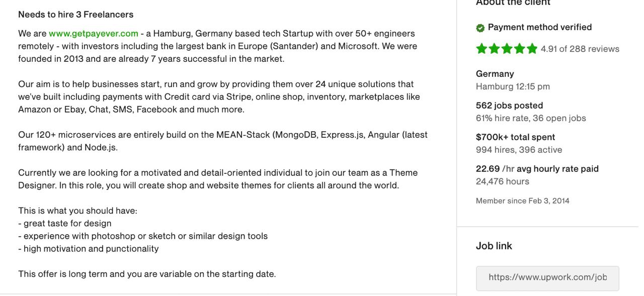Click the first green rating star
Image resolution: width=644 pixels, height=296 pixels.
[x=482, y=49]
